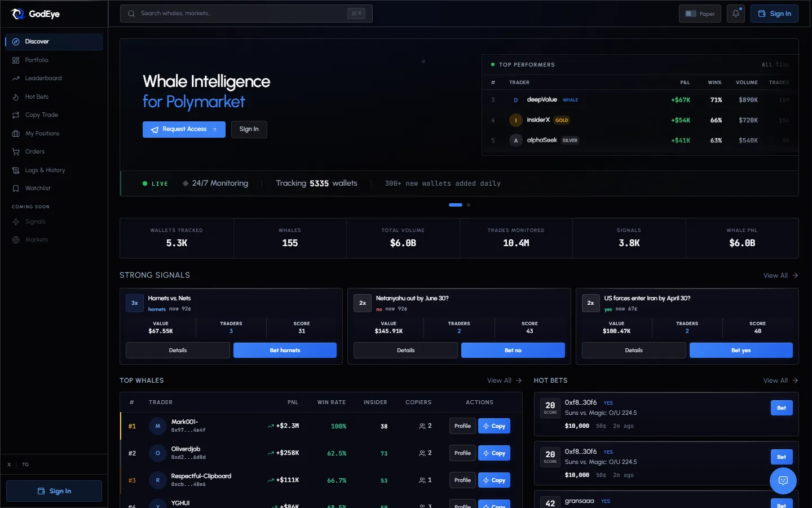This screenshot has width=812, height=508.
Task: Open Copy Trade sidebar item
Action: (42, 115)
